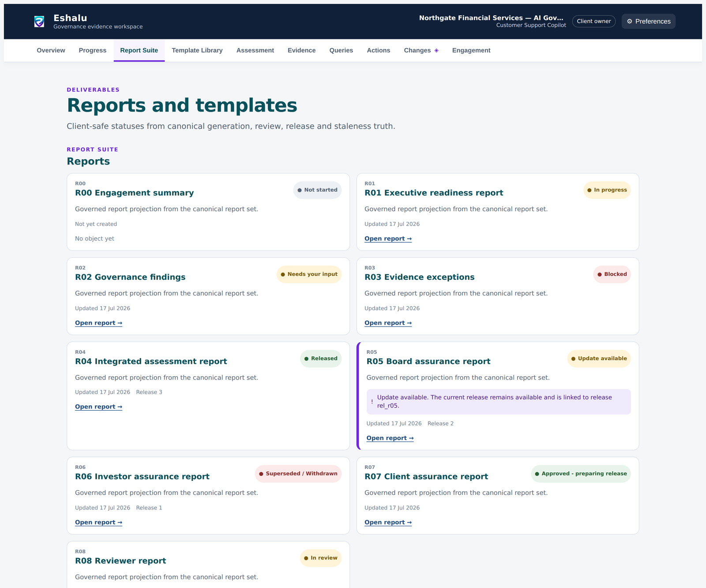Click the R03 Evidence exceptions title
The image size is (706, 588).
[x=420, y=277]
